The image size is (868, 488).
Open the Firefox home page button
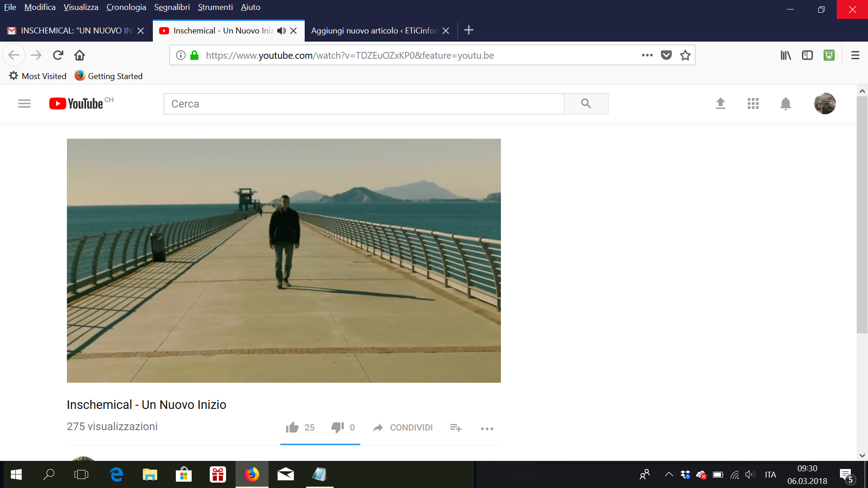pos(80,55)
